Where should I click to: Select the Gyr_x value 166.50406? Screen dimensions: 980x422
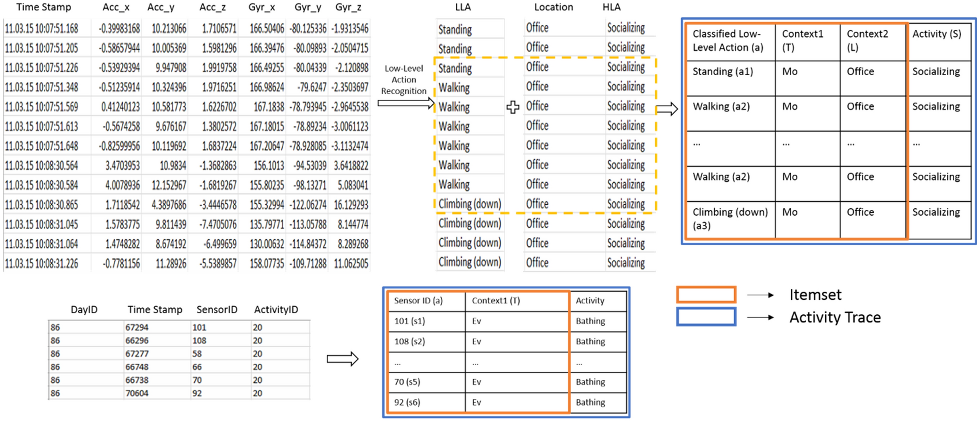[x=267, y=29]
